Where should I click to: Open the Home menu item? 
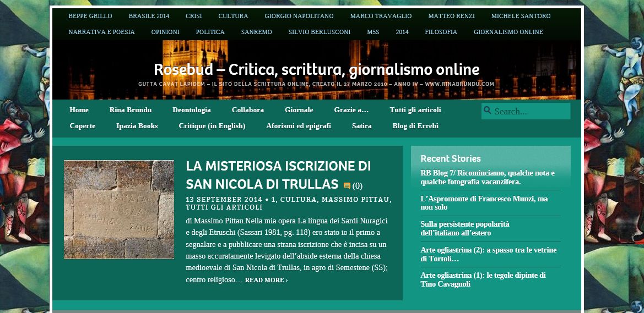[x=79, y=110]
